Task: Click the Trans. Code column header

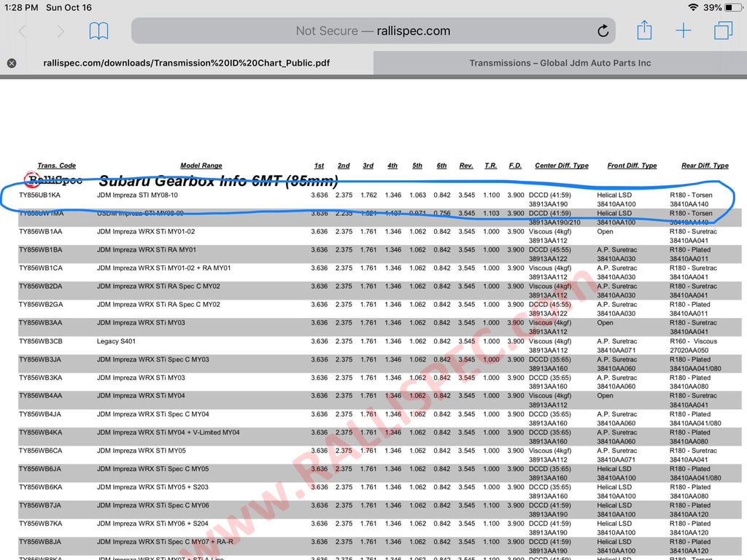Action: (57, 166)
